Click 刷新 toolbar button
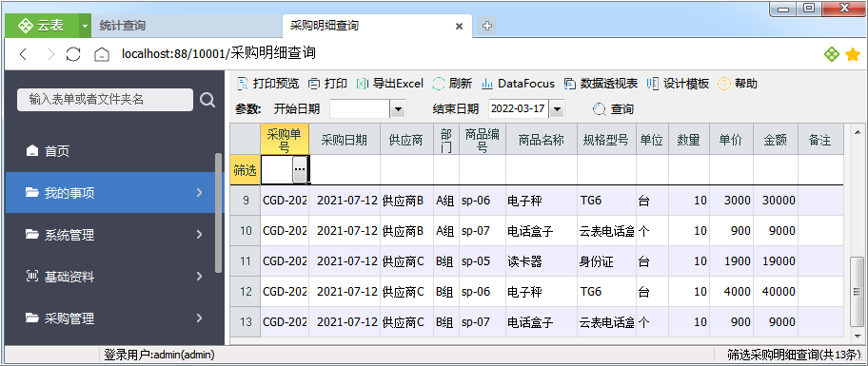Screen dimensions: 868x366 click(x=452, y=84)
